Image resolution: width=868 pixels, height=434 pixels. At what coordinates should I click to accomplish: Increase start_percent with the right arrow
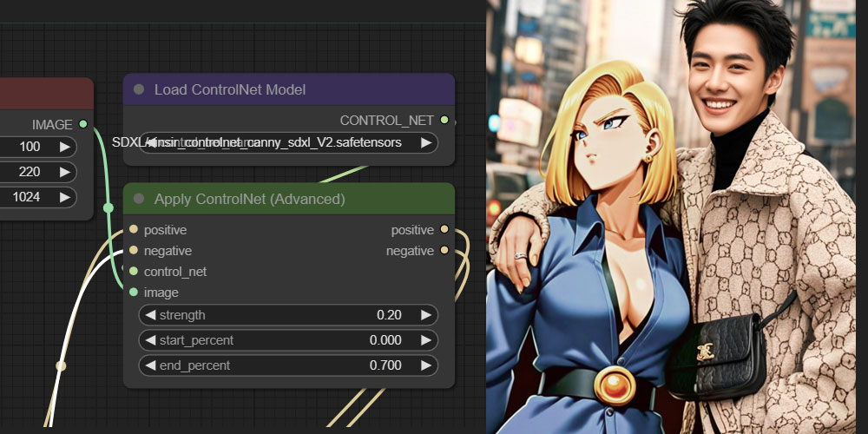[x=425, y=340]
